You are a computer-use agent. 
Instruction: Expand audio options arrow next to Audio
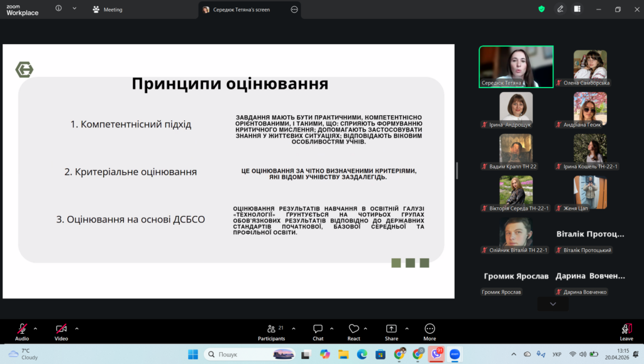coord(35,328)
